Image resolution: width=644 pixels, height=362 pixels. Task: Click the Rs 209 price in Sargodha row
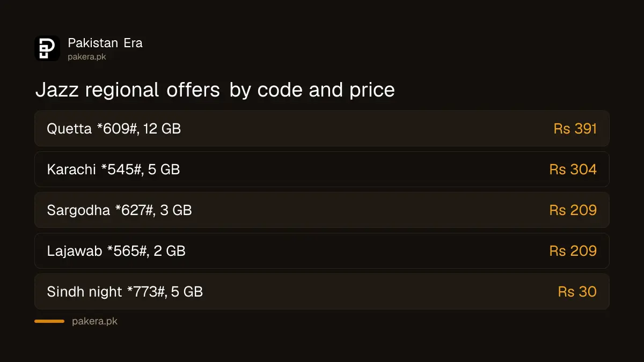[x=573, y=210]
